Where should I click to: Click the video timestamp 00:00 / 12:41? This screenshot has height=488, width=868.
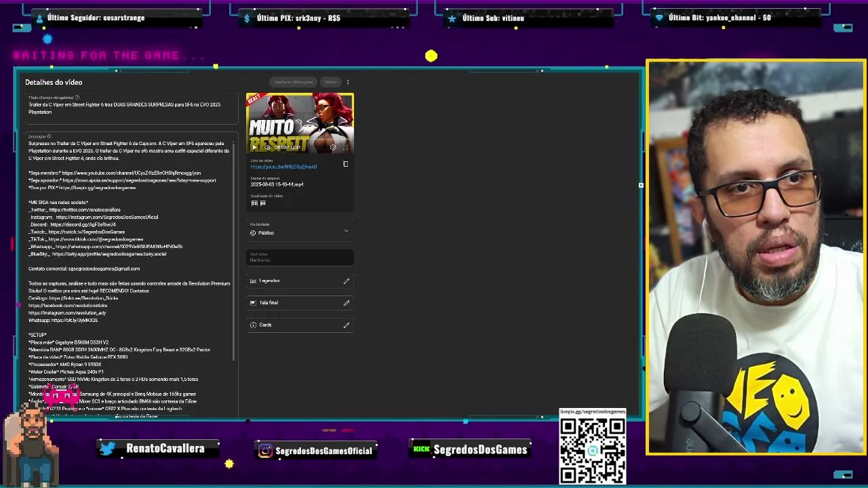[x=288, y=147]
